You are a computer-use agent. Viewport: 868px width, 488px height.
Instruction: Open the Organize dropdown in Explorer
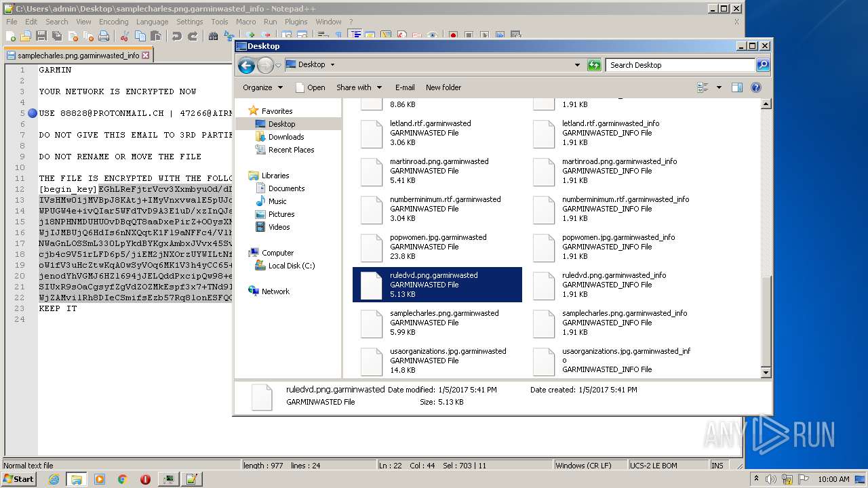point(262,87)
